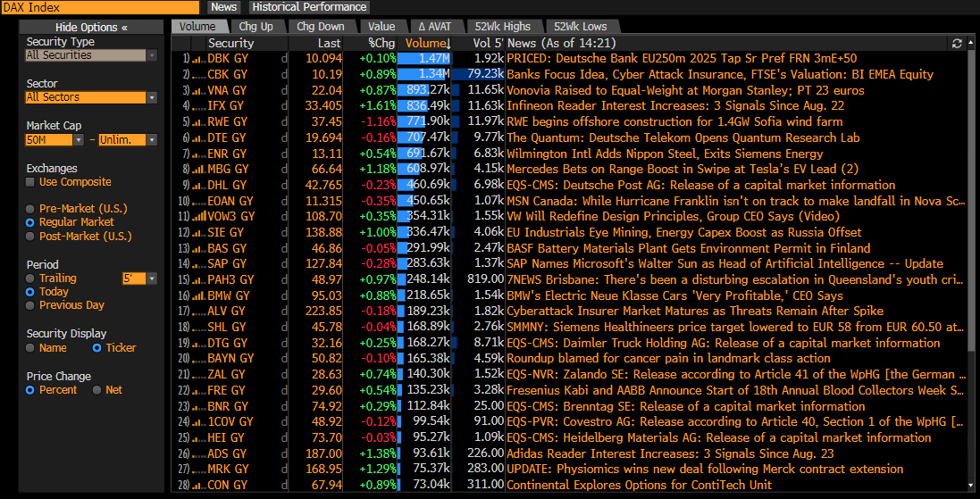Image resolution: width=980 pixels, height=499 pixels.
Task: Toggle the Use Composite checkbox
Action: point(30,182)
